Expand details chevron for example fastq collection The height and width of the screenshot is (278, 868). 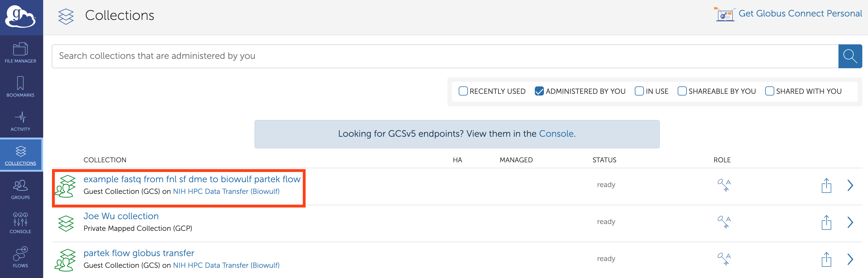(850, 185)
